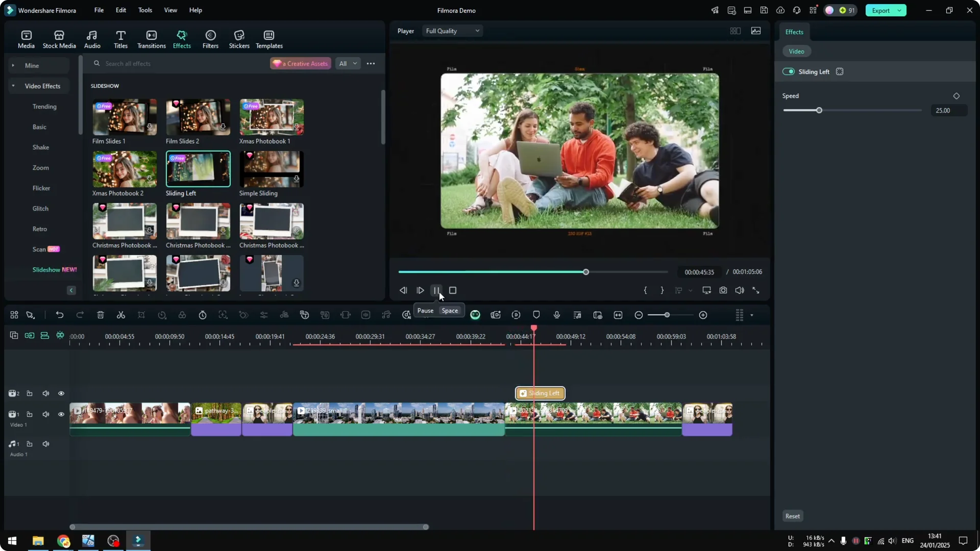Split clip with the scissors icon
This screenshot has width=980, height=551.
[x=121, y=315]
